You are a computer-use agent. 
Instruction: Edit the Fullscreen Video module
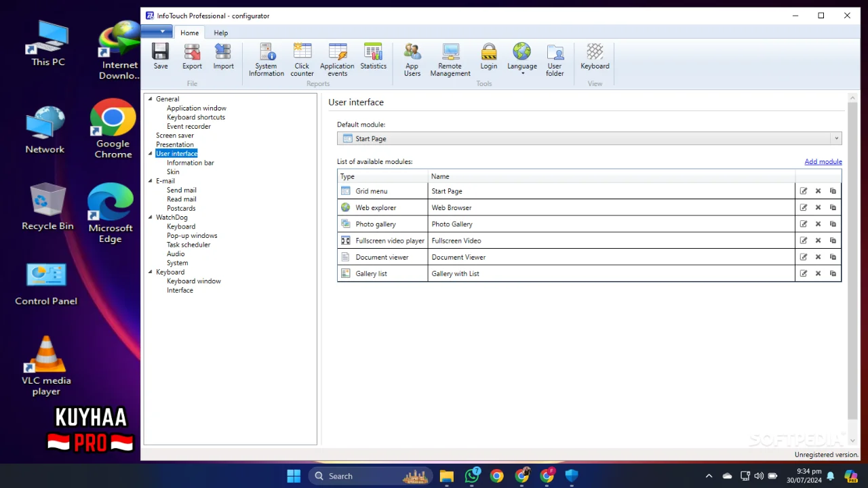(x=804, y=241)
